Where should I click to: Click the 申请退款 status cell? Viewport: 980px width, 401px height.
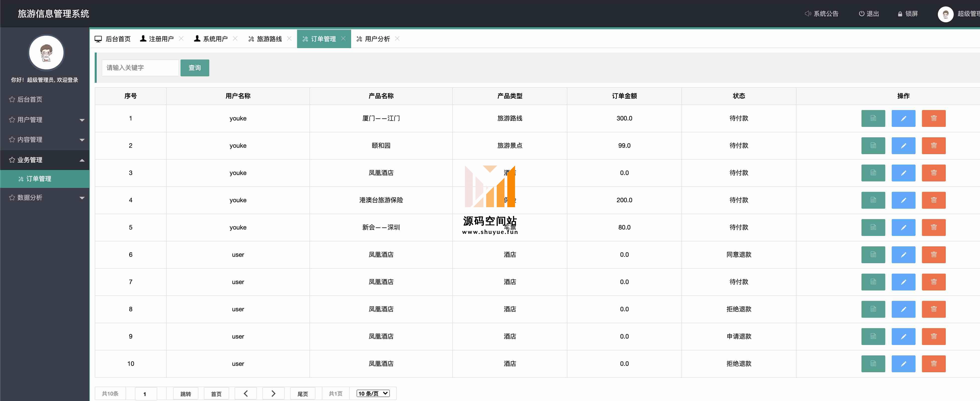pos(739,336)
